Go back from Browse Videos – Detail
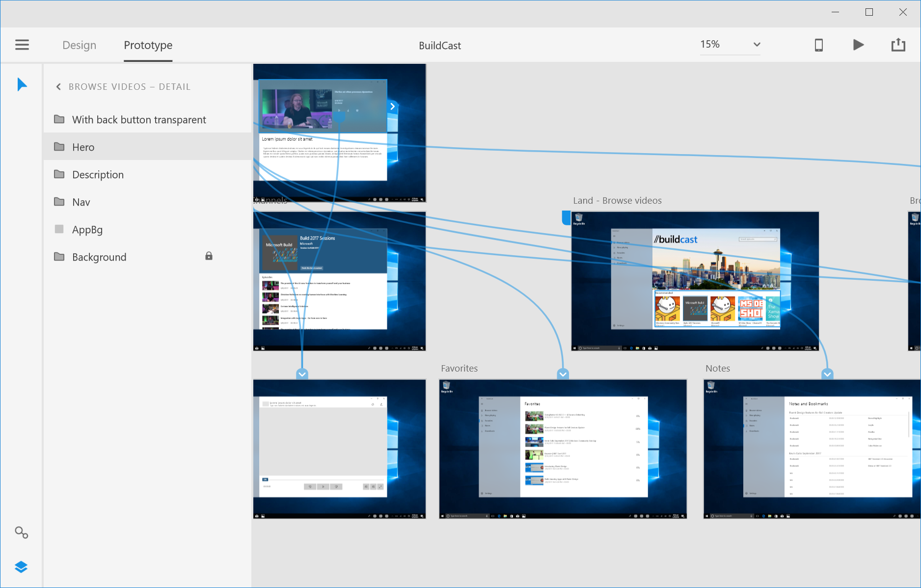The image size is (921, 588). tap(58, 87)
